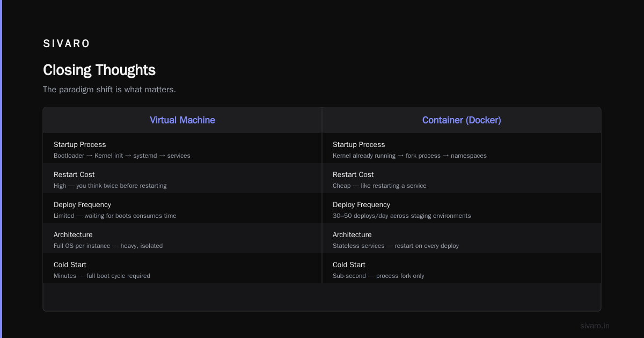Viewport: 644px width, 338px height.
Task: Click Startup Process in Virtual Machine column
Action: pyautogui.click(x=80, y=144)
